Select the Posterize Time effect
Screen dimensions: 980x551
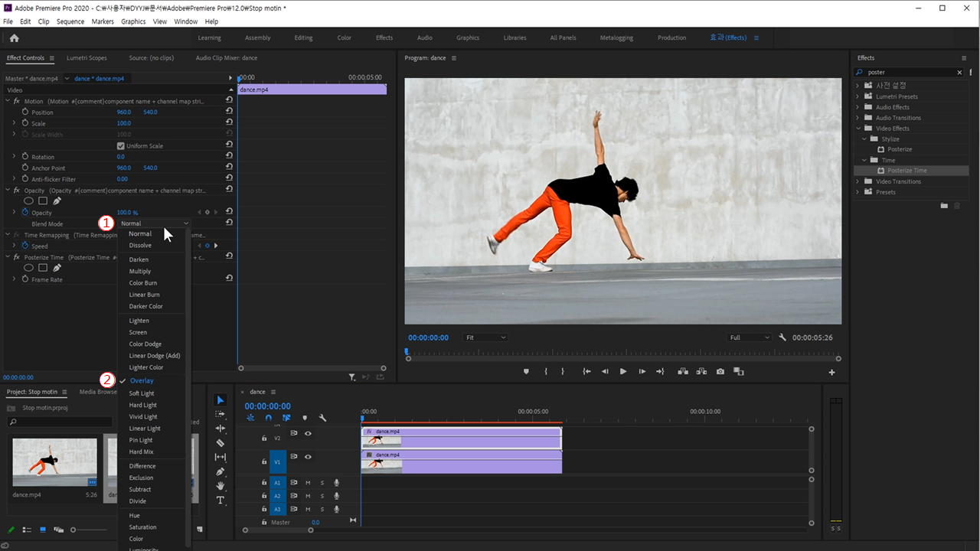pos(906,171)
